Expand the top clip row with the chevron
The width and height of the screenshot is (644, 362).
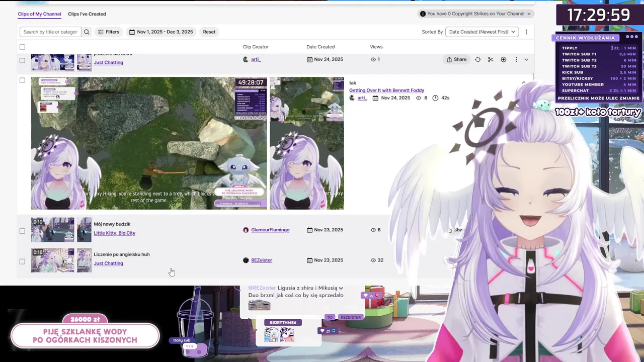point(526,59)
